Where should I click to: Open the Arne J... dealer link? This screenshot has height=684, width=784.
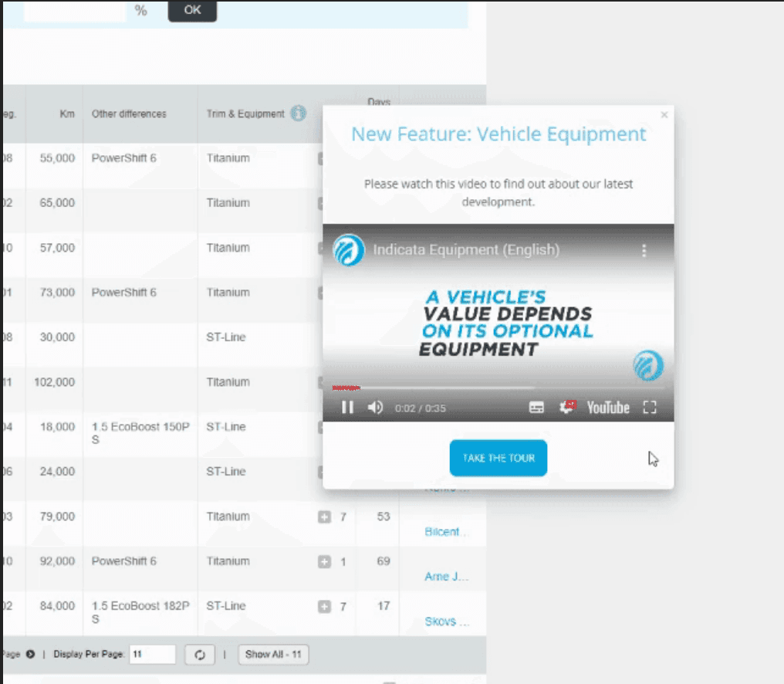tap(447, 577)
